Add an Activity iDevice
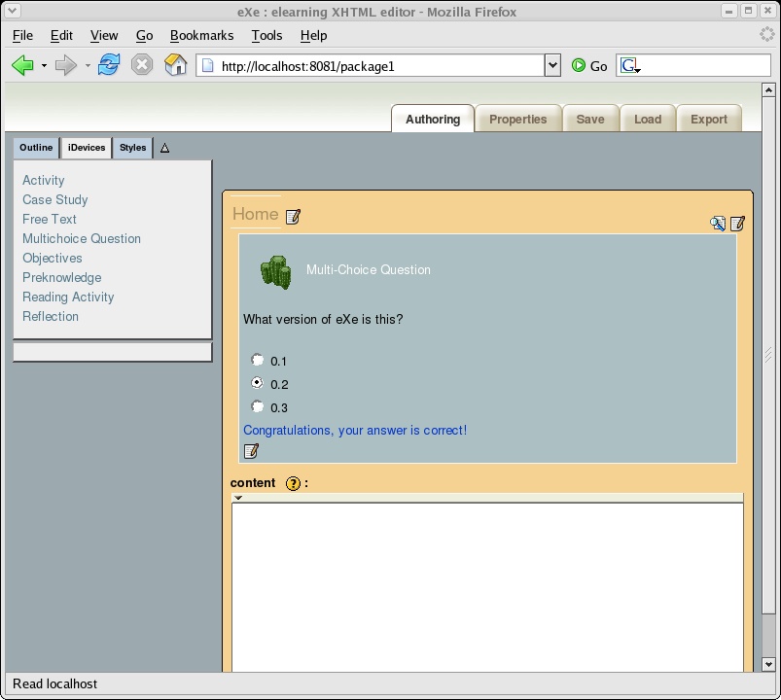The height and width of the screenshot is (700, 781). [44, 180]
